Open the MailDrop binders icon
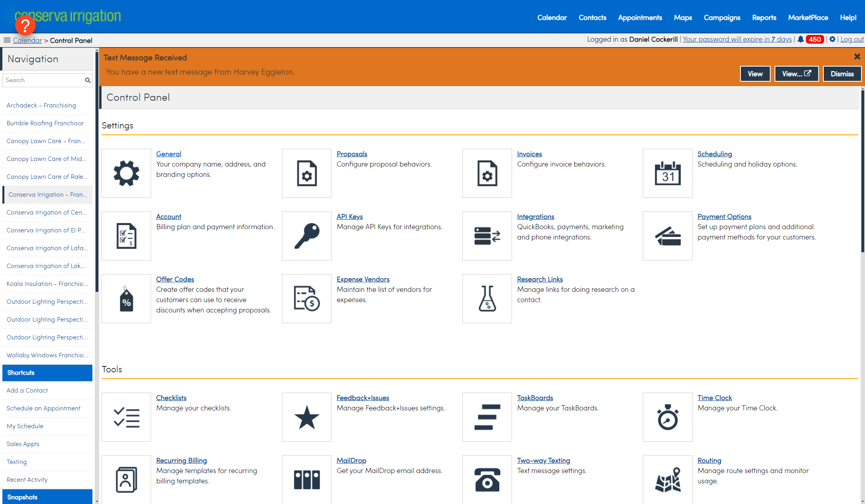 pos(307,479)
